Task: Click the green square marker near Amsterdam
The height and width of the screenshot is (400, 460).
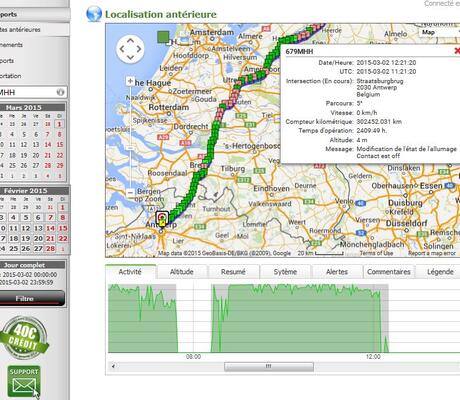Action: [163, 37]
